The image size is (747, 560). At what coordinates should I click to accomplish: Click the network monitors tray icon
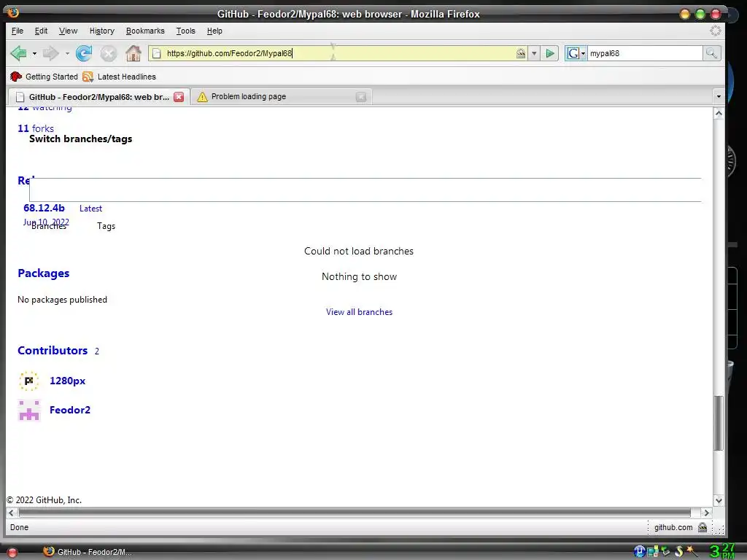(653, 551)
